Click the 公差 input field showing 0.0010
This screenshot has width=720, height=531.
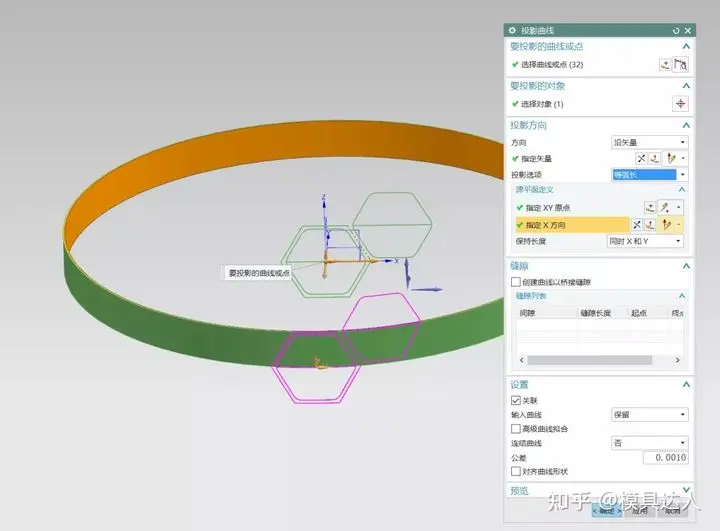(x=665, y=458)
